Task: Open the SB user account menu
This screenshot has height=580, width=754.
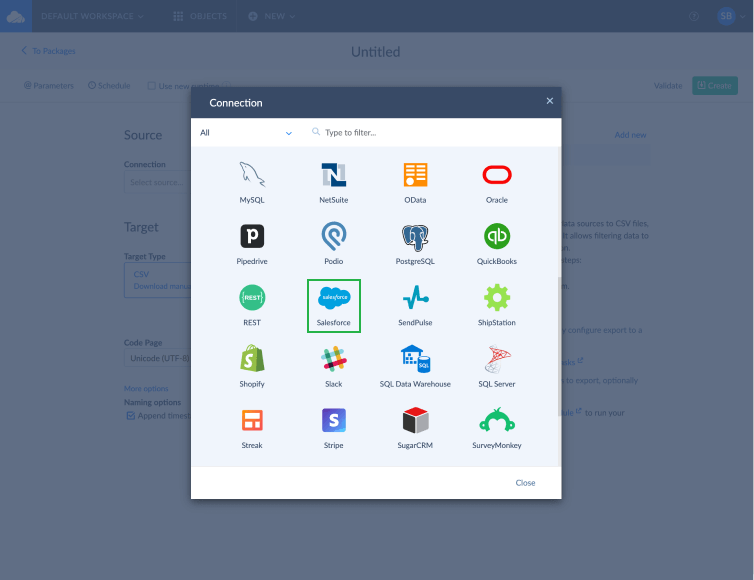Action: click(731, 16)
